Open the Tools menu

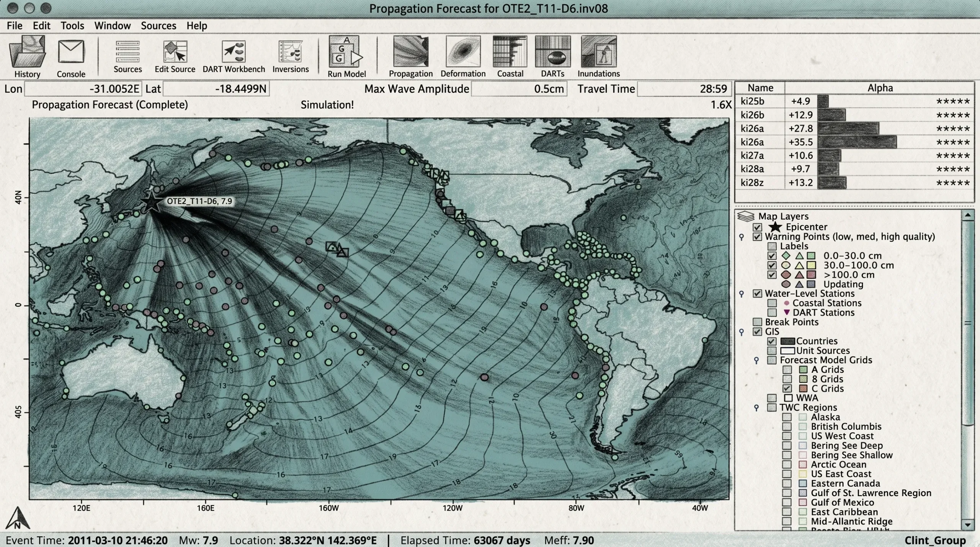pyautogui.click(x=72, y=26)
